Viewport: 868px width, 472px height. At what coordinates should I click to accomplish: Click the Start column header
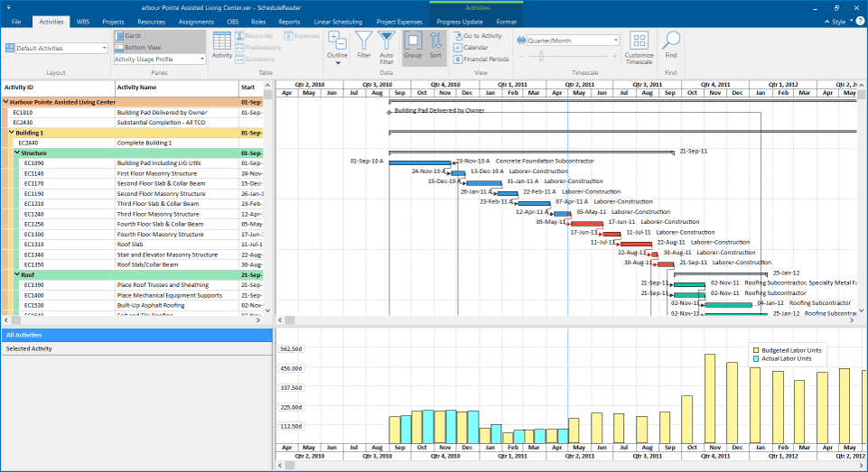tap(251, 88)
